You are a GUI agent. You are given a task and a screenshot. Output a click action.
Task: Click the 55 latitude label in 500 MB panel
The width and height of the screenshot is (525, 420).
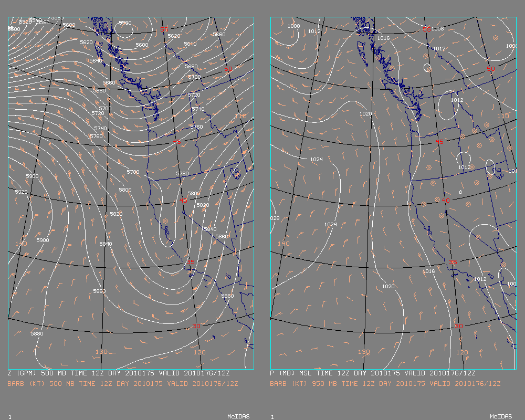coord(164,29)
